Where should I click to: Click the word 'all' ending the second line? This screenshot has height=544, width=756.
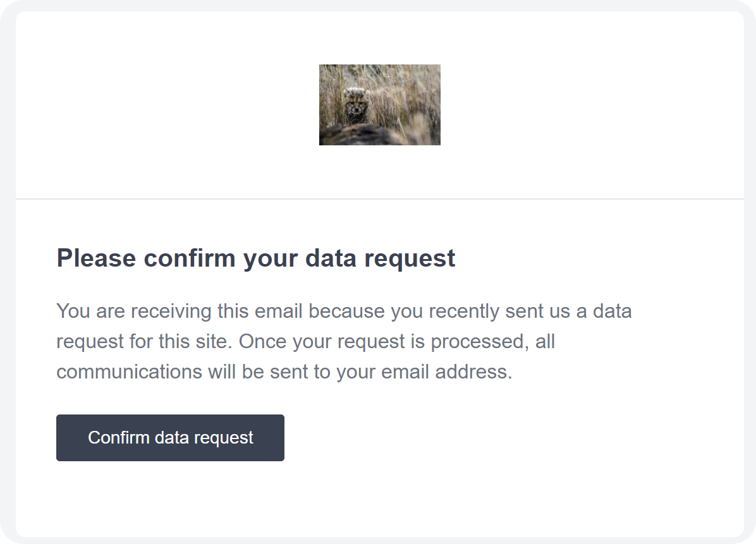(x=545, y=341)
